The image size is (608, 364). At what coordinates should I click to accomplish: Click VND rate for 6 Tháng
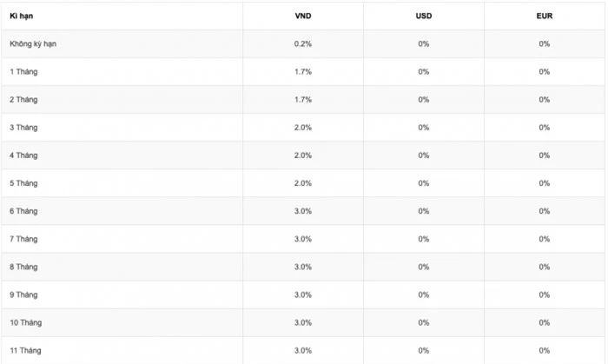(x=302, y=211)
